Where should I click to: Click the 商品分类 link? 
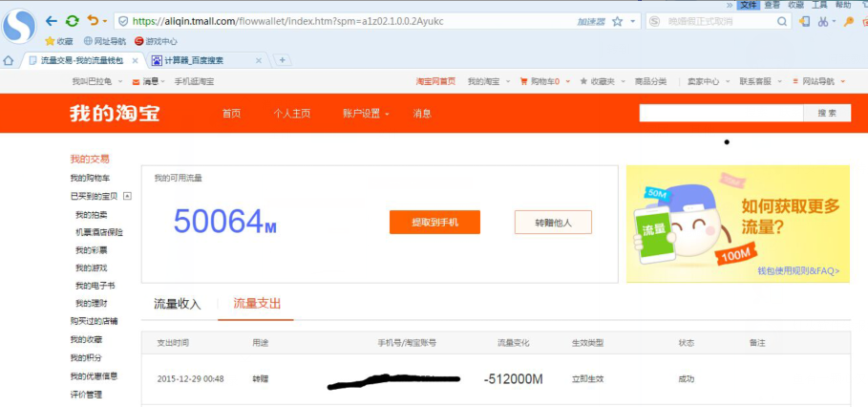(650, 81)
